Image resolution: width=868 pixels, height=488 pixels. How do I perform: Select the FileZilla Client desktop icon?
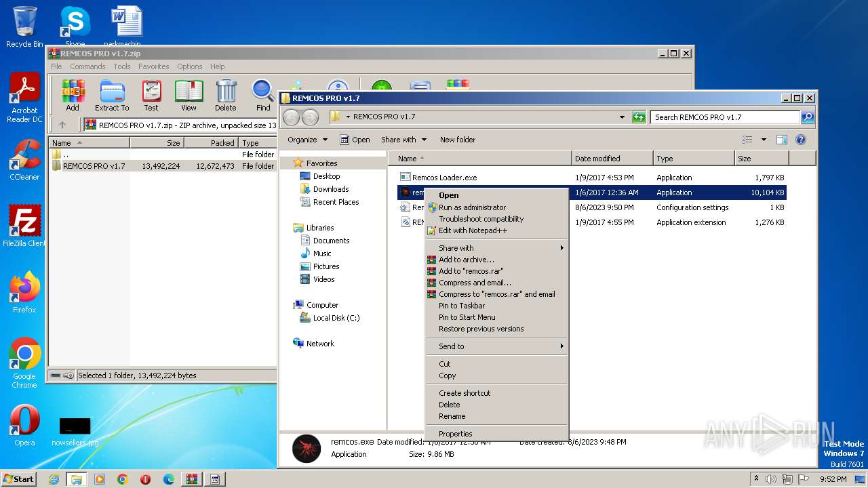coord(24,226)
